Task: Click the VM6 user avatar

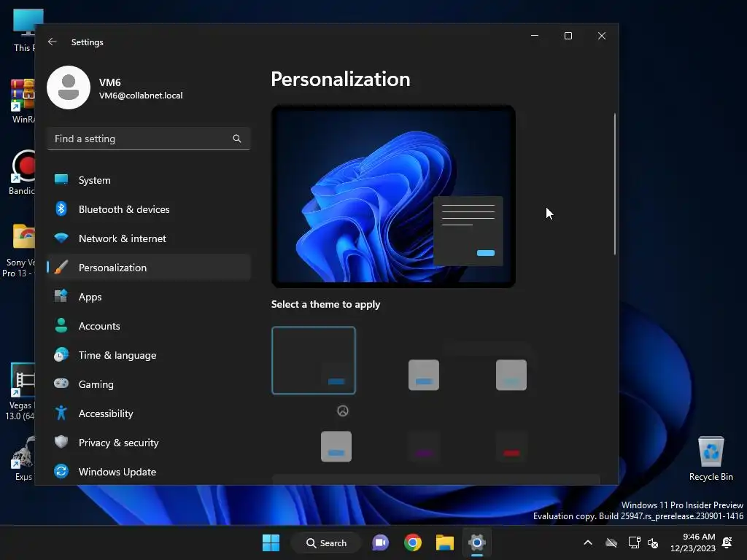Action: coord(69,87)
